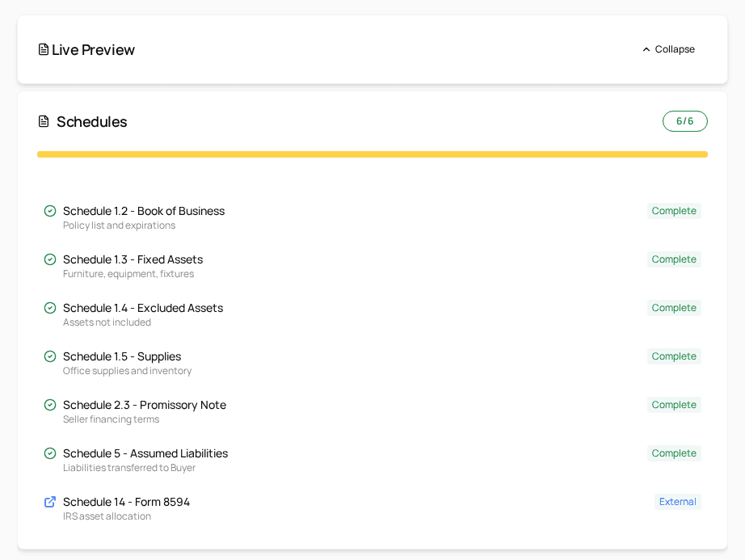Click checkmark icon beside Schedule 1.4
745x560 pixels.
coord(50,308)
